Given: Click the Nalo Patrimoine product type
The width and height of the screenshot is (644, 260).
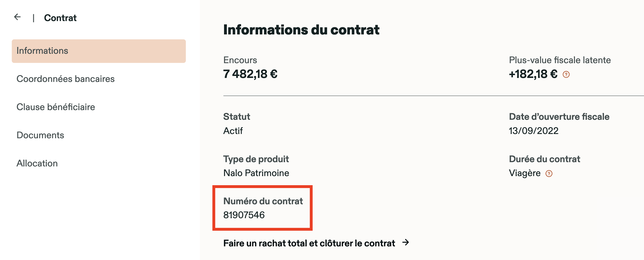Looking at the screenshot, I should pos(256,173).
